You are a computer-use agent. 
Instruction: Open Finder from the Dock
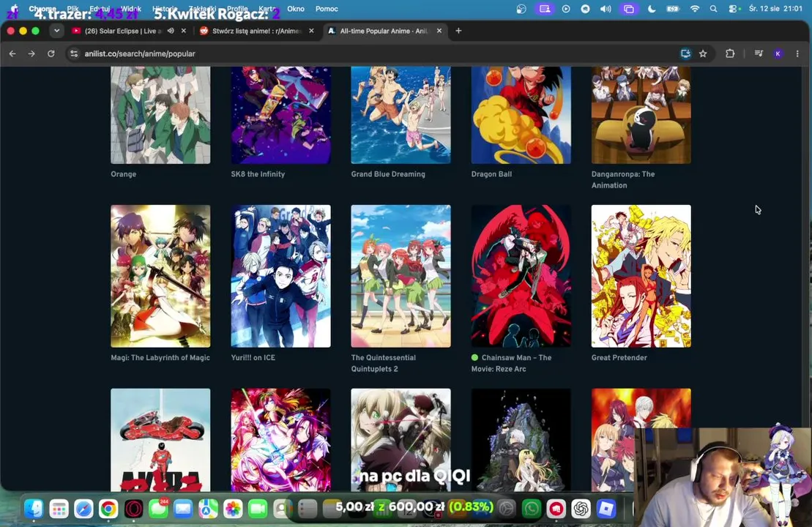[x=34, y=509]
